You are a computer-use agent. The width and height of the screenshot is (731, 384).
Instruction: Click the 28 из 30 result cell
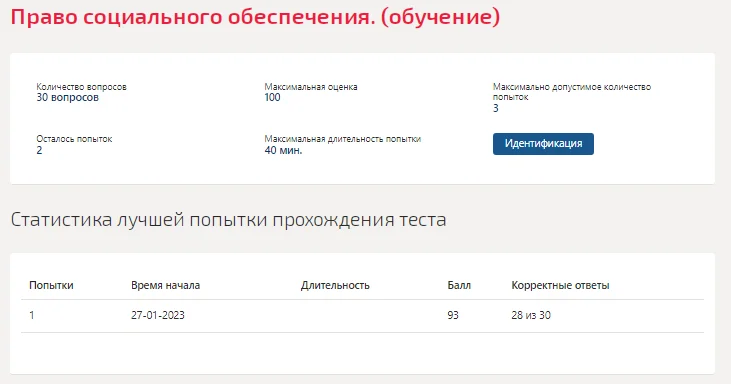click(531, 315)
